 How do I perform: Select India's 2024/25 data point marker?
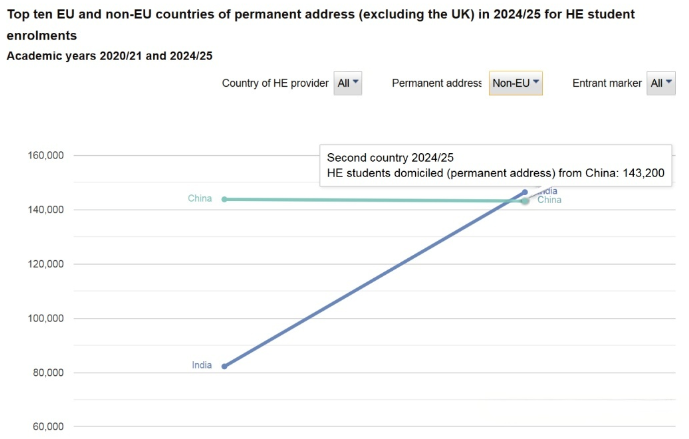525,192
